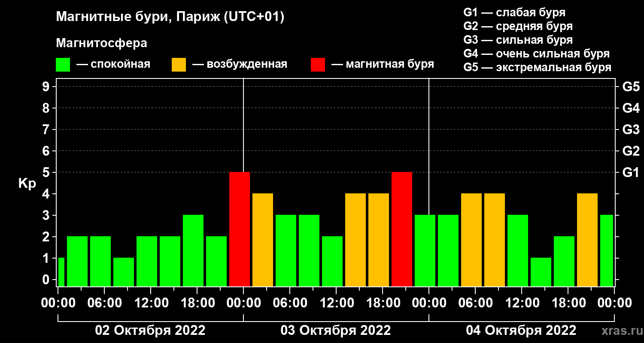
Task: Click the narrow Kp 3 bar at end of 04 Октября
Action: [607, 251]
